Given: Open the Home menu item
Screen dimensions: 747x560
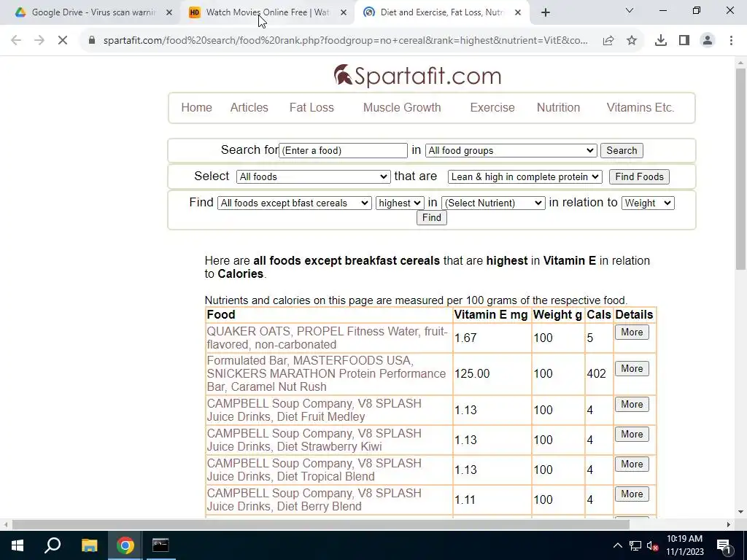Looking at the screenshot, I should [196, 108].
